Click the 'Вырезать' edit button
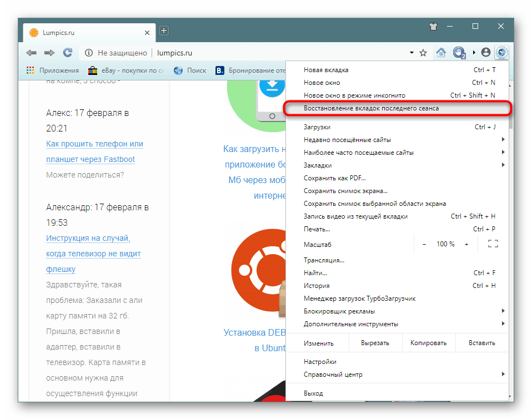The image size is (532, 420). tap(375, 343)
